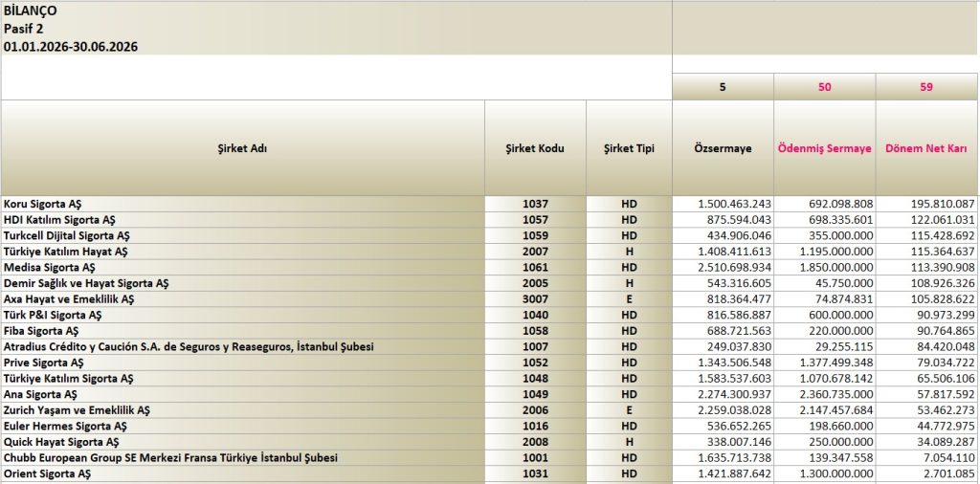Select the Prive Sigorta AŞ cell

click(242, 363)
